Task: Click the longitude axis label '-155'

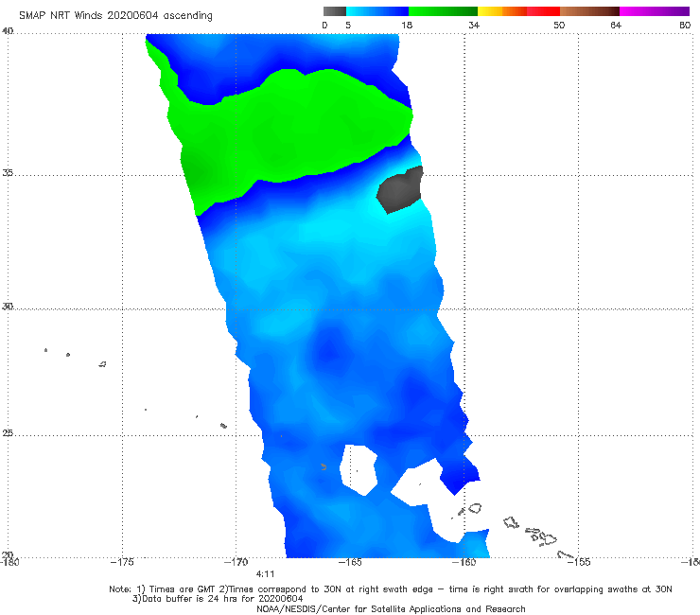Action: click(579, 562)
